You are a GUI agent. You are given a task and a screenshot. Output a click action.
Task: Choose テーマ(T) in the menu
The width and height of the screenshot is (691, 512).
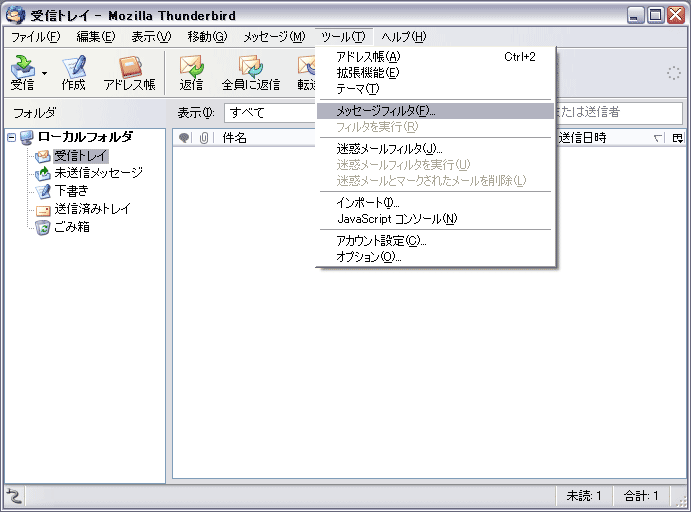pos(435,89)
